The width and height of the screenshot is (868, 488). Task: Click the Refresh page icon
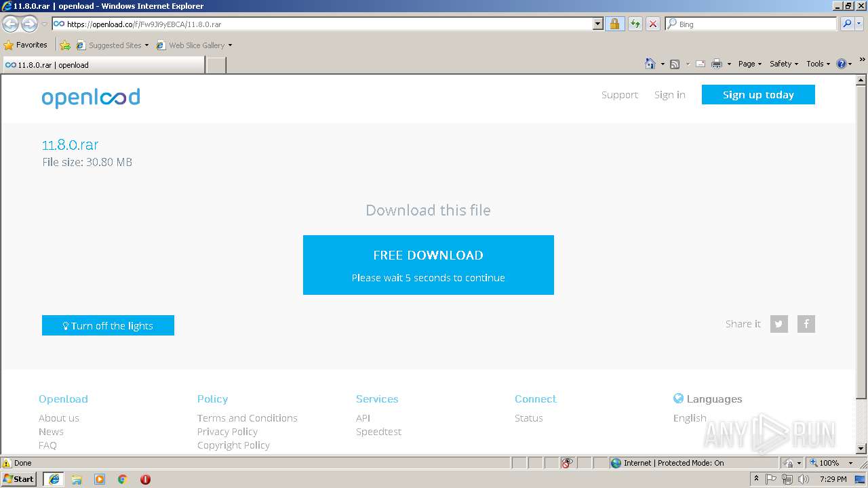coord(635,24)
